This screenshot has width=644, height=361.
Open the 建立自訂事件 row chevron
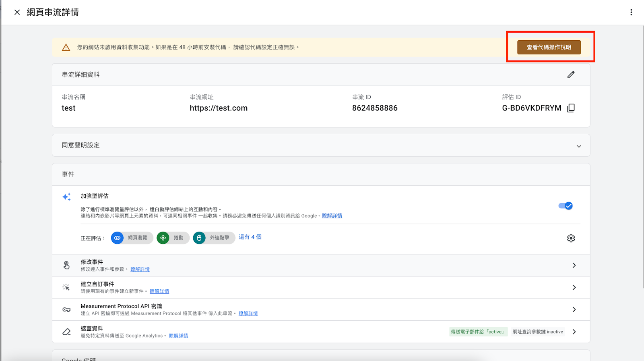tap(574, 287)
